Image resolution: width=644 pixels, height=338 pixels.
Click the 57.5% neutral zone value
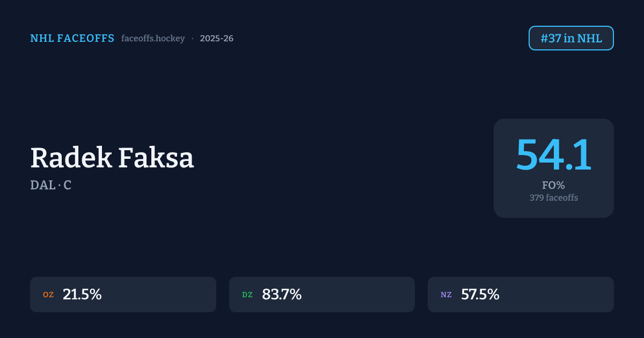[x=480, y=295]
